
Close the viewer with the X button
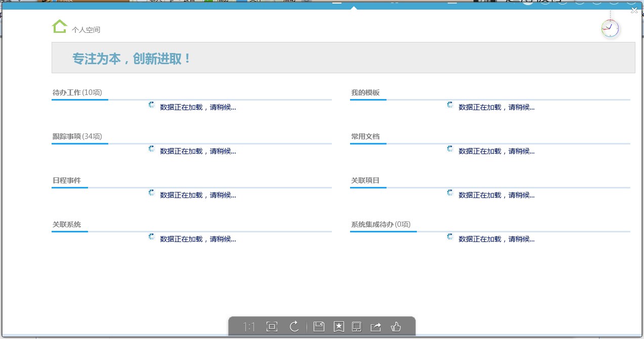pos(634,11)
